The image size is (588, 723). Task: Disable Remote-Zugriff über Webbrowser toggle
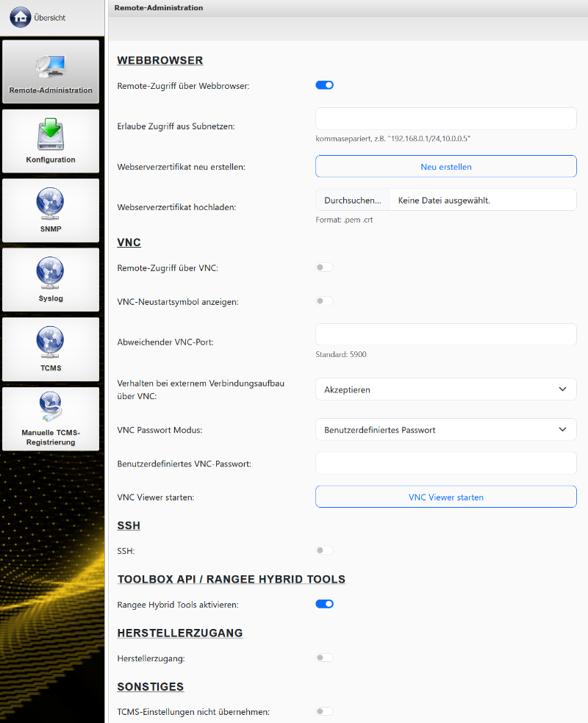pos(324,85)
